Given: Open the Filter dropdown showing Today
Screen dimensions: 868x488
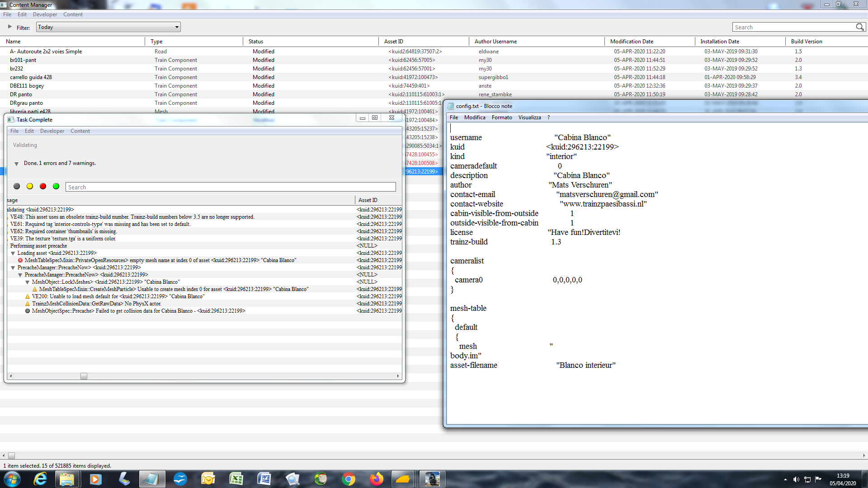Looking at the screenshot, I should tap(108, 27).
